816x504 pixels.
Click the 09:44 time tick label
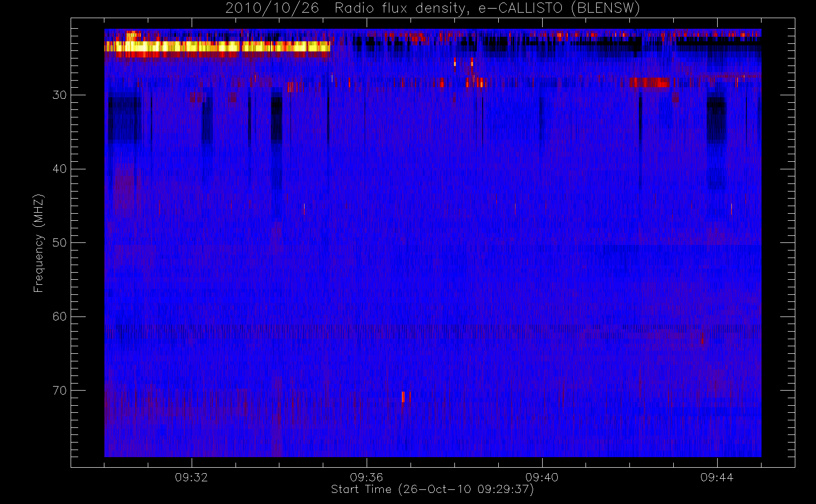tap(717, 477)
